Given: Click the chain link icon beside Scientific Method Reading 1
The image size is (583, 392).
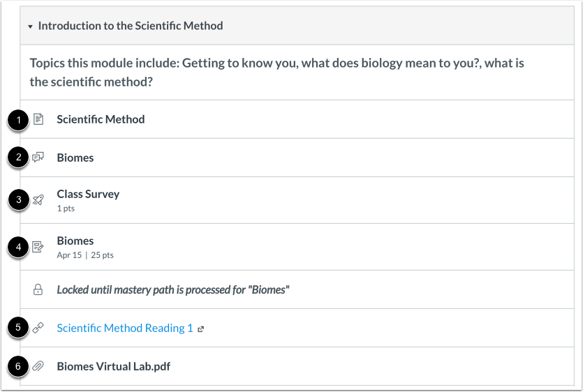Looking at the screenshot, I should [x=38, y=328].
